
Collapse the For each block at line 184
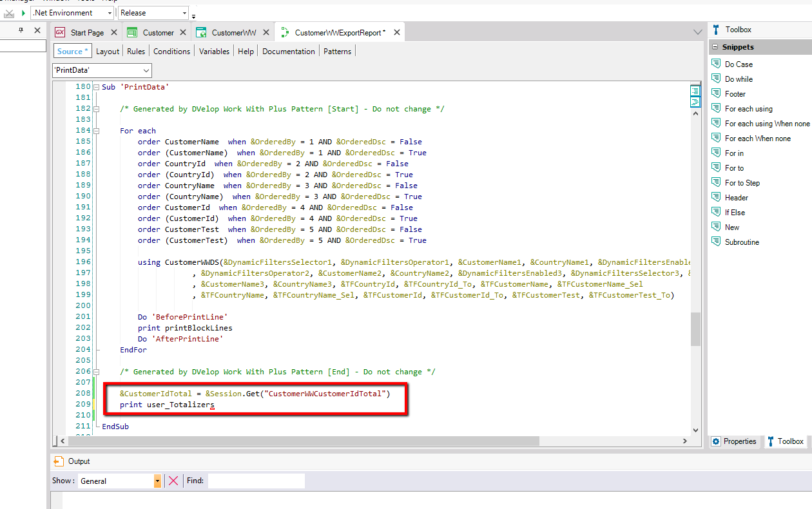tap(96, 131)
